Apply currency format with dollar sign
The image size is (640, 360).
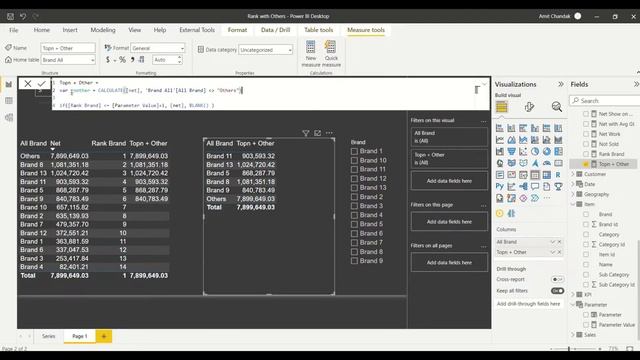pos(108,60)
